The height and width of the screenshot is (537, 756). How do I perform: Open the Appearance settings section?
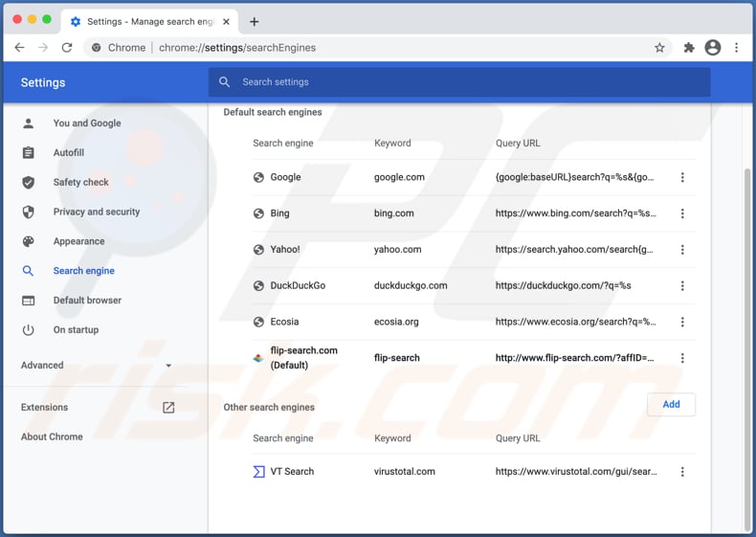coord(78,241)
